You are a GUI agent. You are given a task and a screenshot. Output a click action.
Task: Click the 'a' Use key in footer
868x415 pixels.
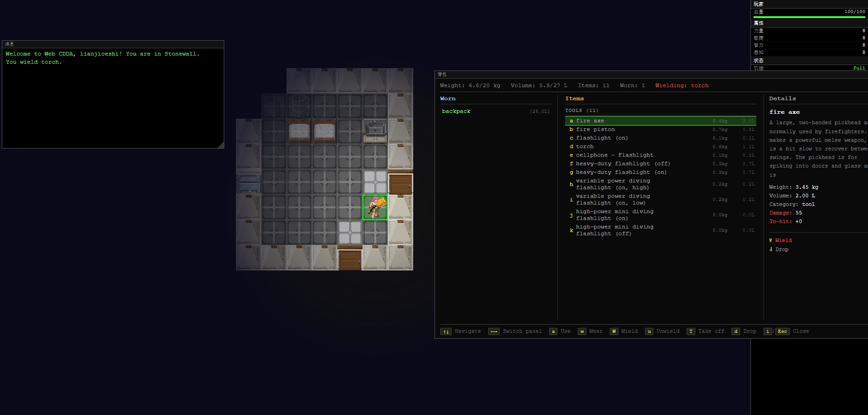coord(553,331)
